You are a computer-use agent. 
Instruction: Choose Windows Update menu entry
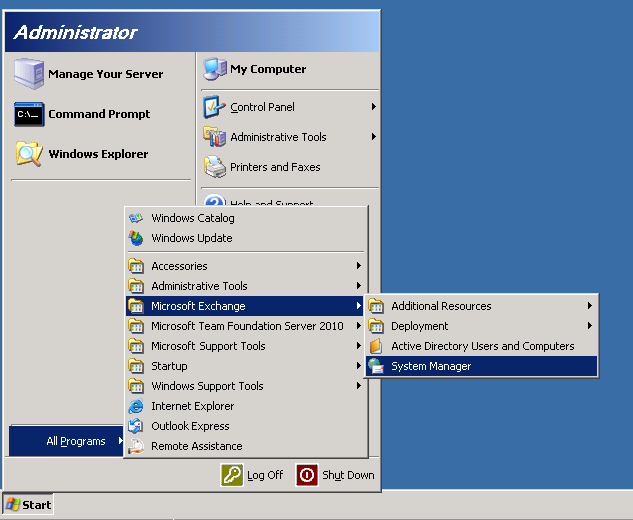pos(245,238)
